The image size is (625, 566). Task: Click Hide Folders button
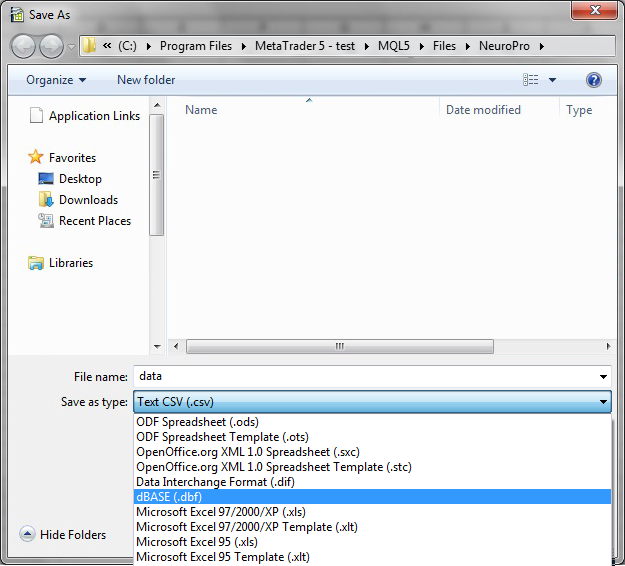(63, 535)
